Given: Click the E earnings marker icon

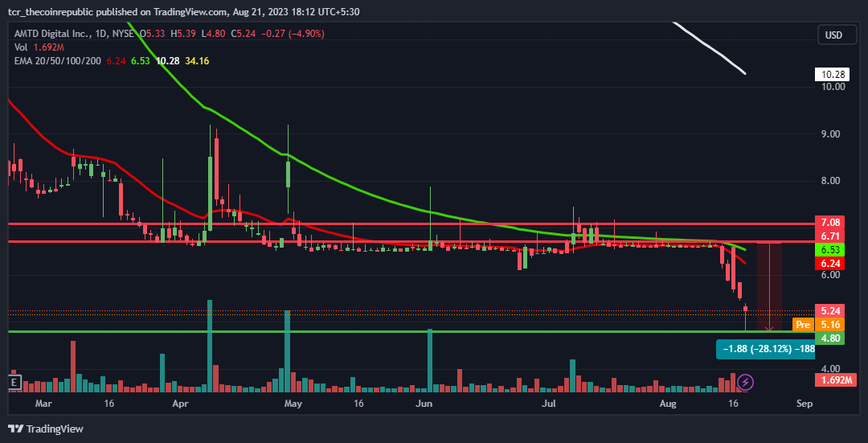Looking at the screenshot, I should [x=15, y=382].
